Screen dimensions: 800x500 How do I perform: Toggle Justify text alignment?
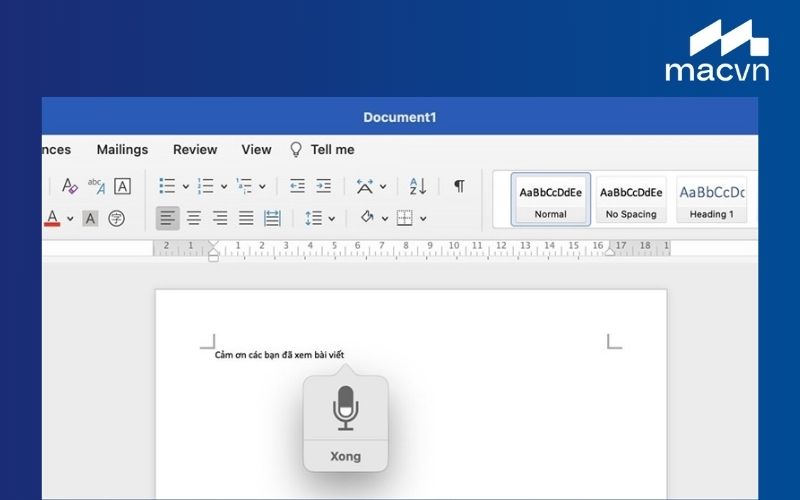246,218
